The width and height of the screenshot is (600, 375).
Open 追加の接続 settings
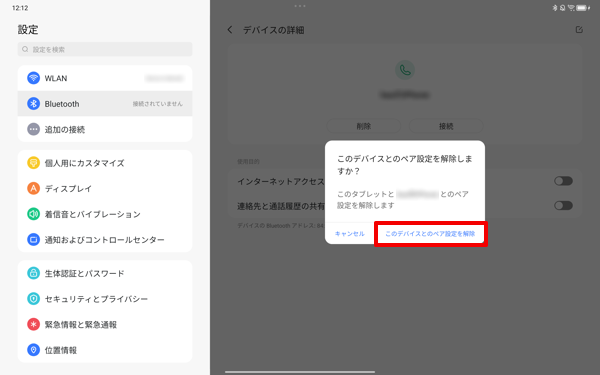point(105,129)
